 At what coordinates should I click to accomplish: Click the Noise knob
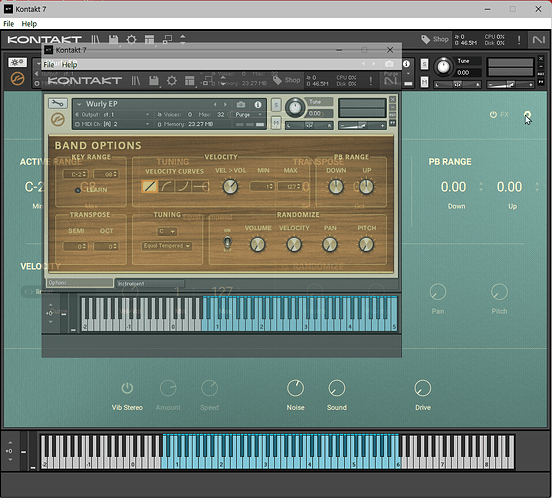296,388
